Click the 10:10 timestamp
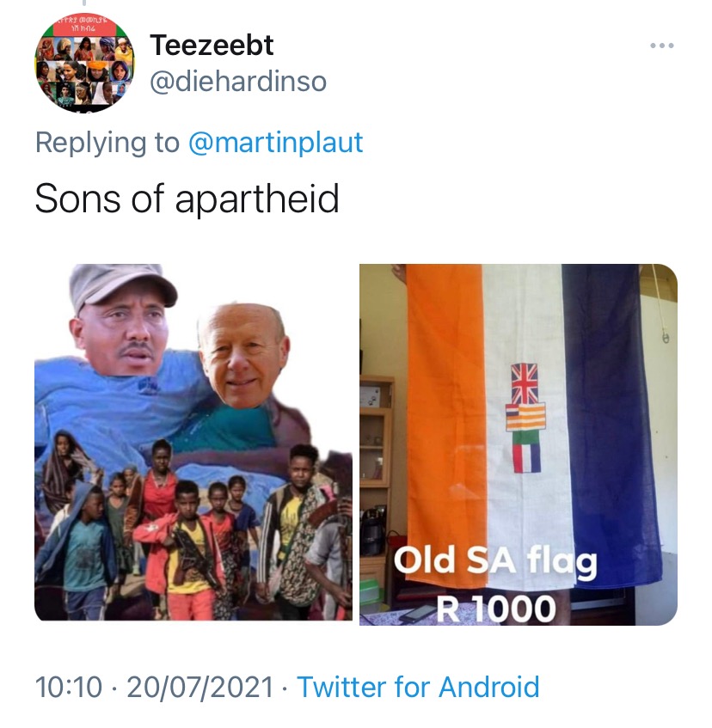Screen dimensions: 712x728 pos(69,687)
